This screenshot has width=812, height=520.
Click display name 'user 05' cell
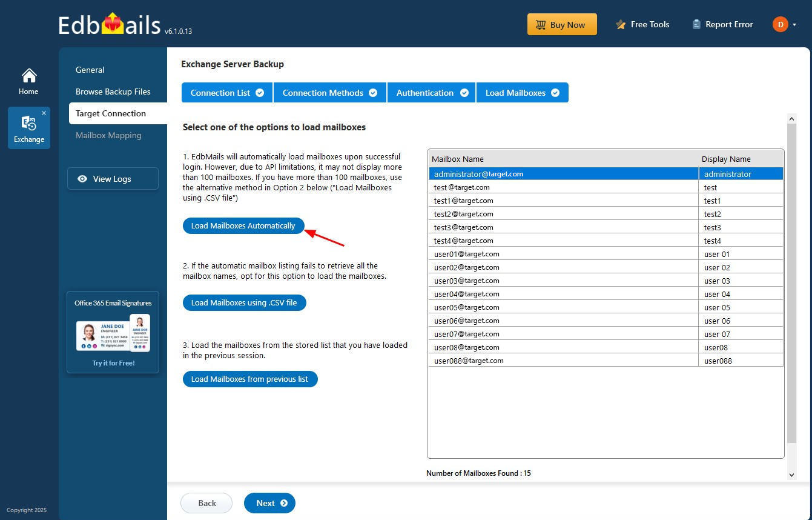741,307
